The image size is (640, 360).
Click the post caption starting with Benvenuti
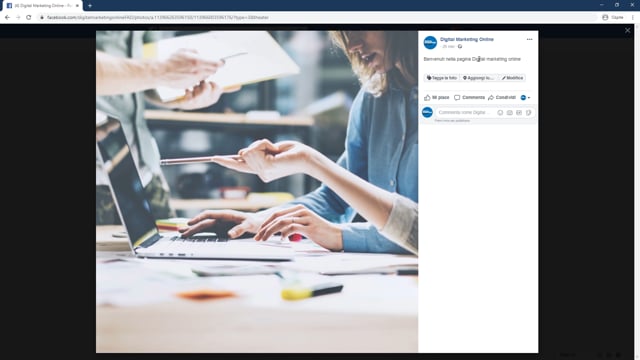click(472, 59)
